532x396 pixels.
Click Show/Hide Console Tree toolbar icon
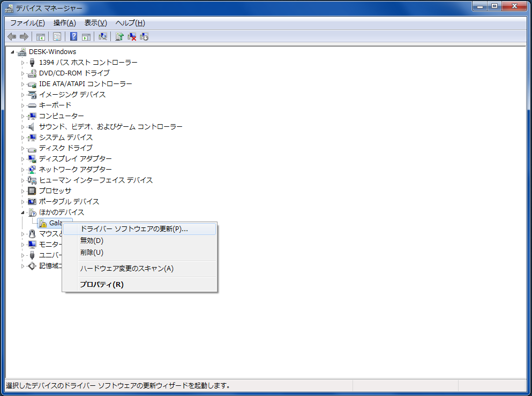[40, 36]
